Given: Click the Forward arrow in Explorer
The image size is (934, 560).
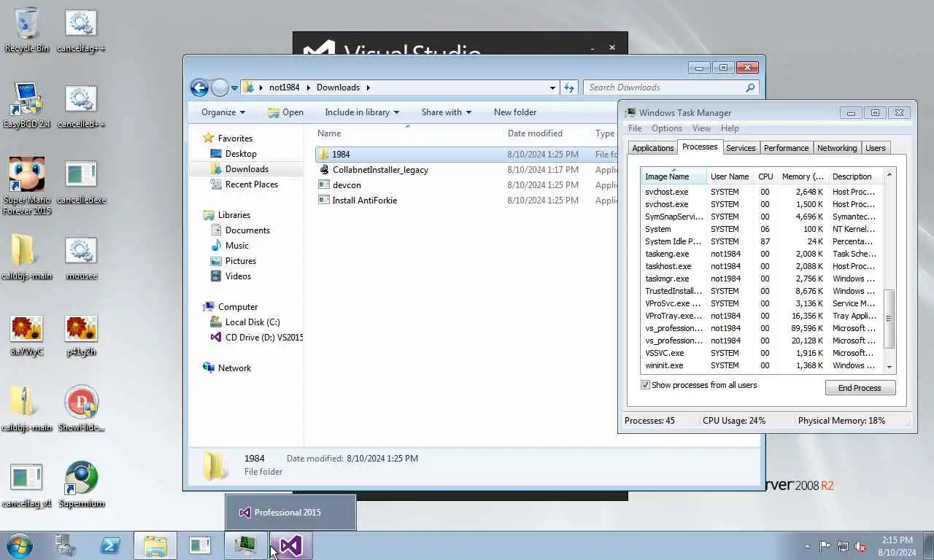Looking at the screenshot, I should click(220, 87).
